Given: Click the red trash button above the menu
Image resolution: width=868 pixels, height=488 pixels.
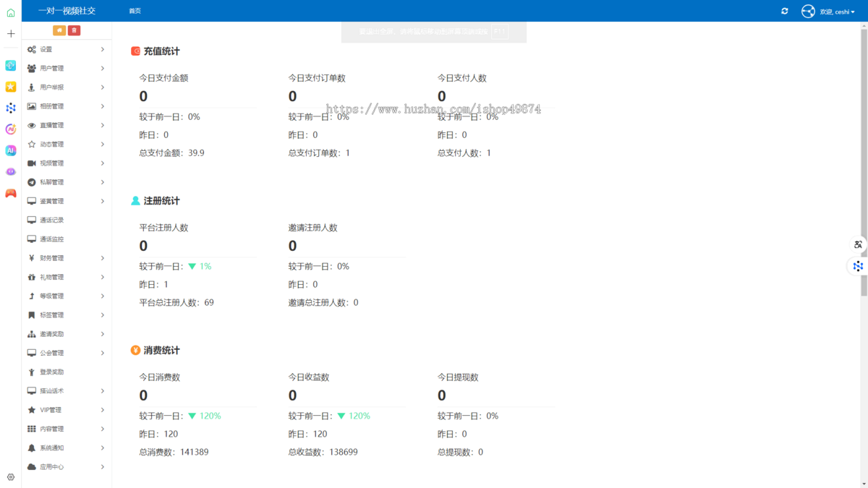Looking at the screenshot, I should coord(74,30).
